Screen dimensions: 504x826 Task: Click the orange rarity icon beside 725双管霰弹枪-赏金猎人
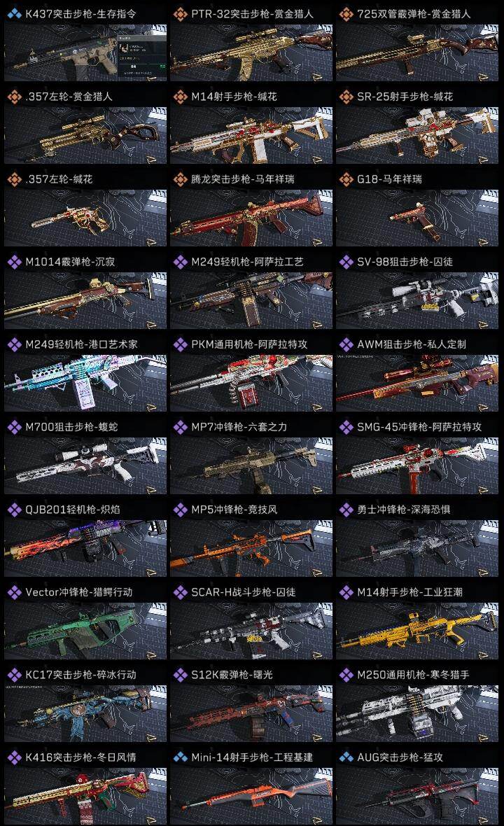(346, 14)
